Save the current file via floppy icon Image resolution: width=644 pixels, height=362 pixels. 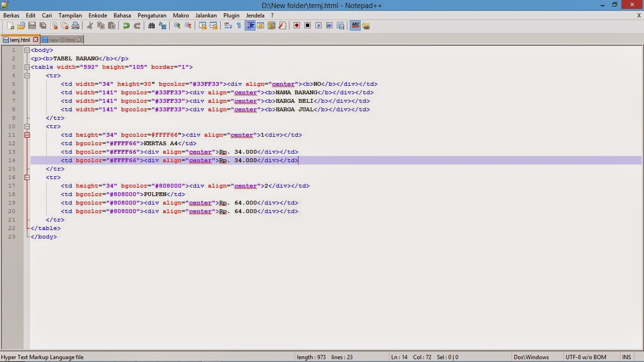(32, 25)
